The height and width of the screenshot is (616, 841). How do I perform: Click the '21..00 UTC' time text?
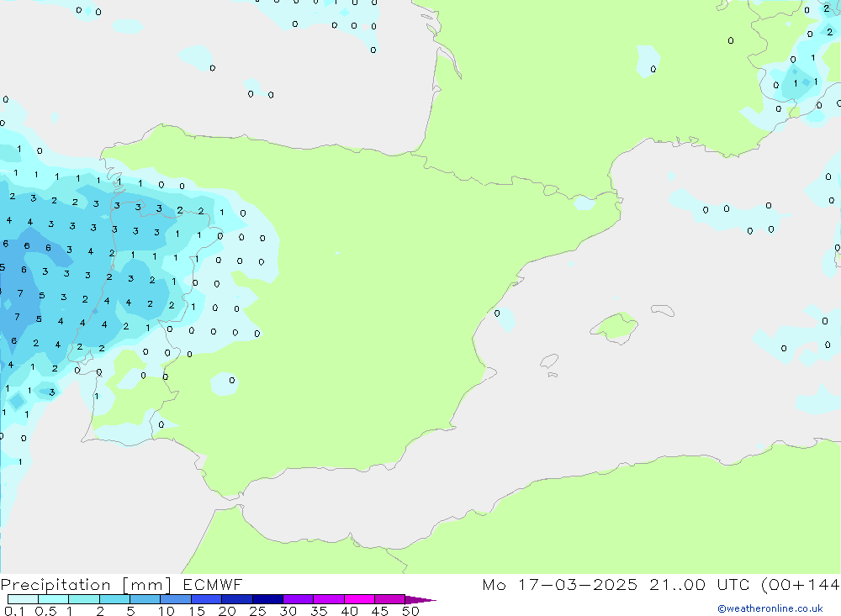[699, 584]
